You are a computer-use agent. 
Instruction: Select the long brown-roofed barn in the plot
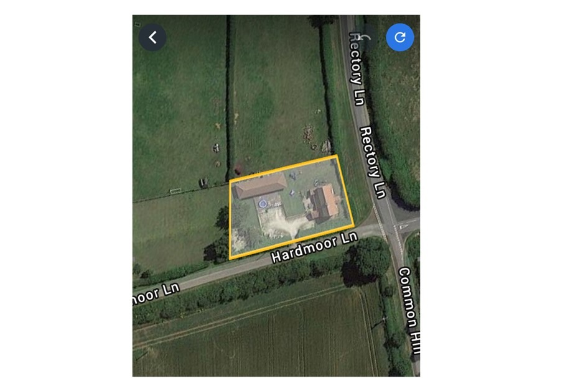point(260,186)
